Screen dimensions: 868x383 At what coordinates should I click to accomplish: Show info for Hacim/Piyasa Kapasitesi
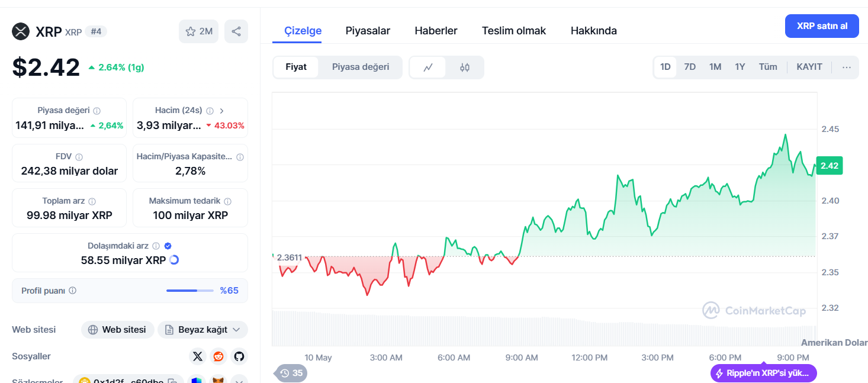[240, 157]
